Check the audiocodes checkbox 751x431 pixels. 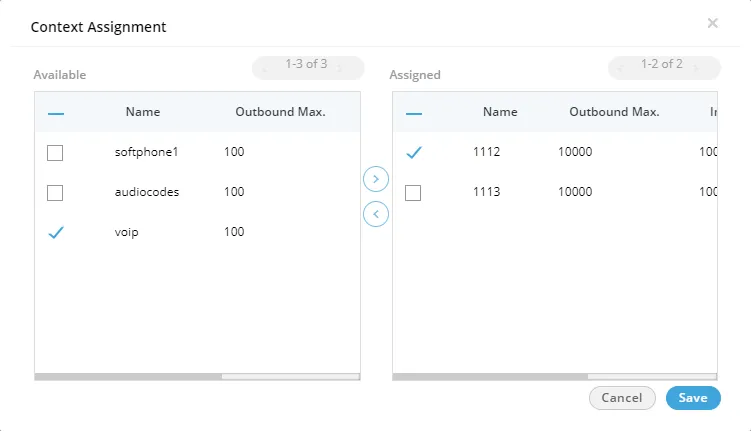point(55,193)
